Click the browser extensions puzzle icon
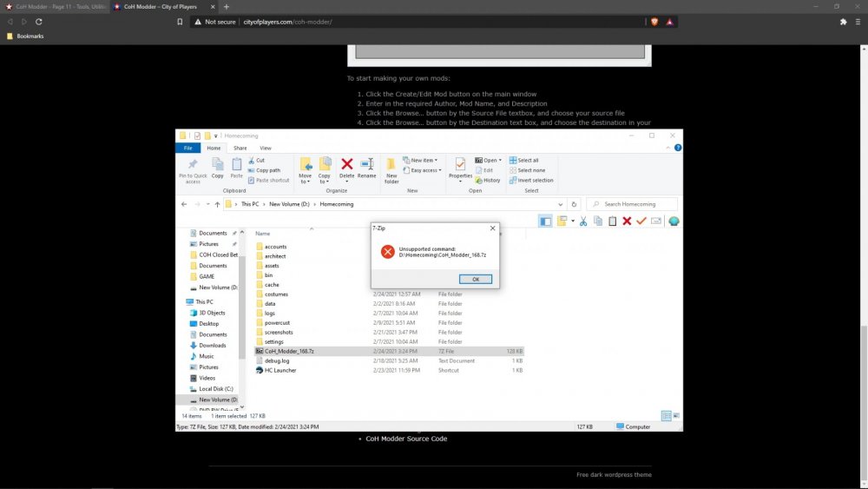Viewport: 868px width, 489px height. pos(843,21)
